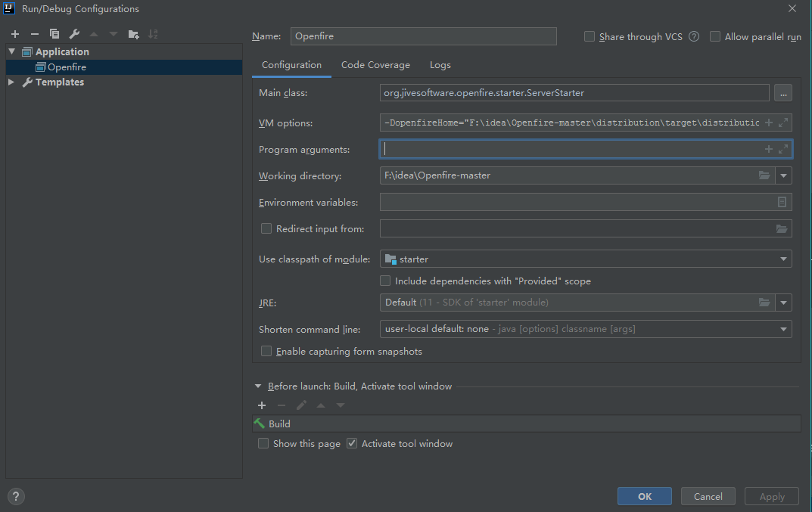This screenshot has width=812, height=512.
Task: Toggle Redirect input from checkbox
Action: 266,229
